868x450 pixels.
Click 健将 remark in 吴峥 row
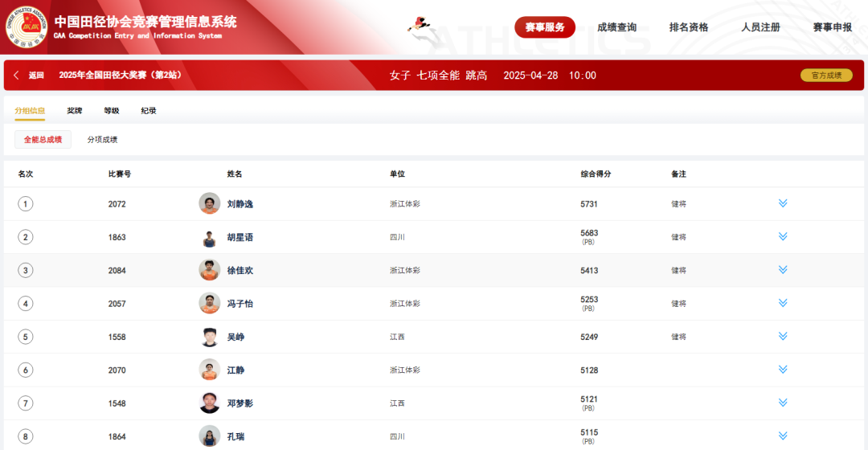678,337
